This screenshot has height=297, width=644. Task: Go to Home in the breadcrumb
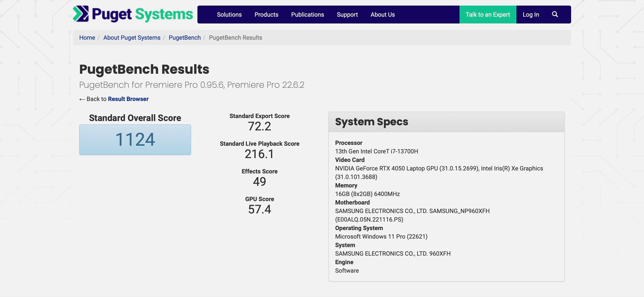87,38
